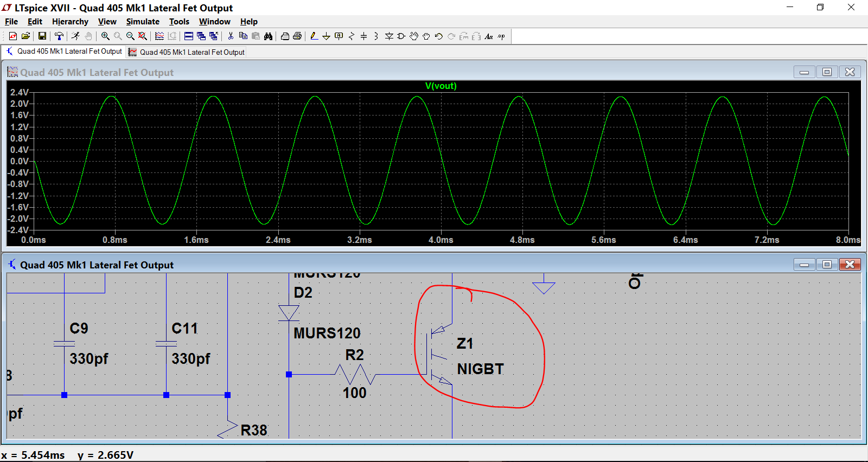Select the C9 capacitor label
868x462 pixels.
pos(79,329)
